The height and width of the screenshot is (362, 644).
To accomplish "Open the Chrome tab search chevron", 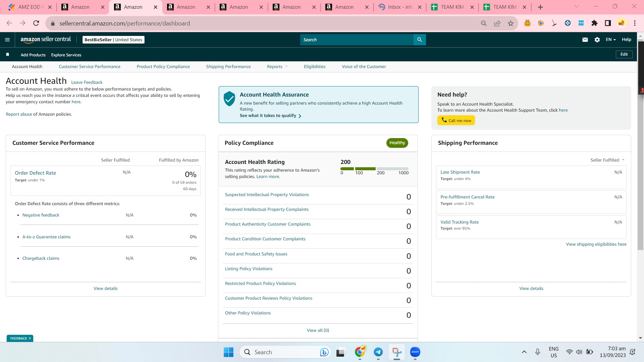I will pos(577,7).
